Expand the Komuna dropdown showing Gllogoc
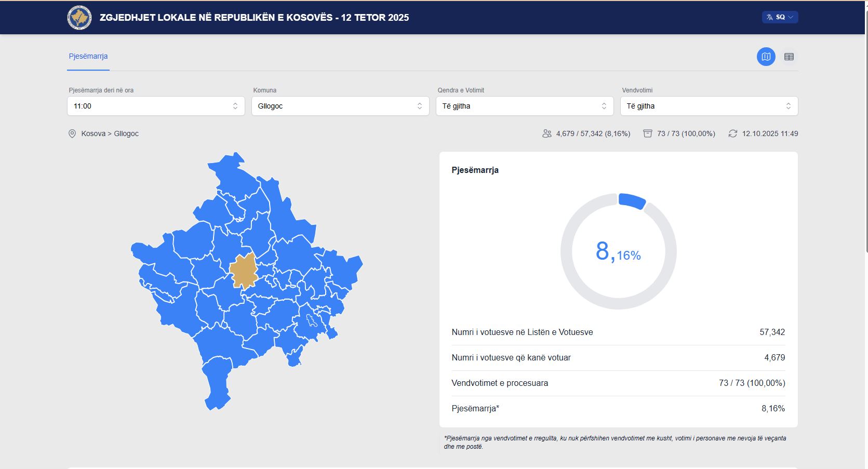The width and height of the screenshot is (868, 469). pyautogui.click(x=340, y=106)
